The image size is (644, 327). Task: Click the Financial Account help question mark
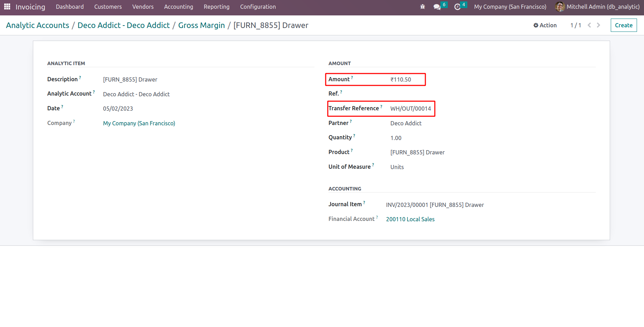377,217
